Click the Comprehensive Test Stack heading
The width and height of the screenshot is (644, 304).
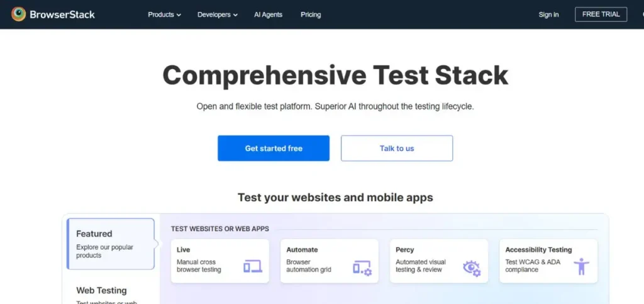pyautogui.click(x=335, y=75)
